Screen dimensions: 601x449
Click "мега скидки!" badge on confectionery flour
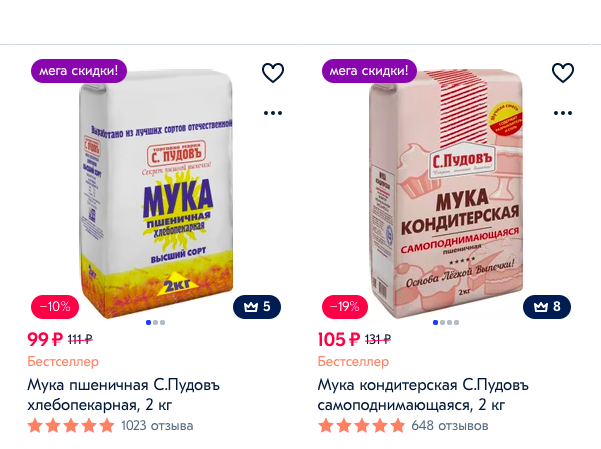(x=369, y=71)
